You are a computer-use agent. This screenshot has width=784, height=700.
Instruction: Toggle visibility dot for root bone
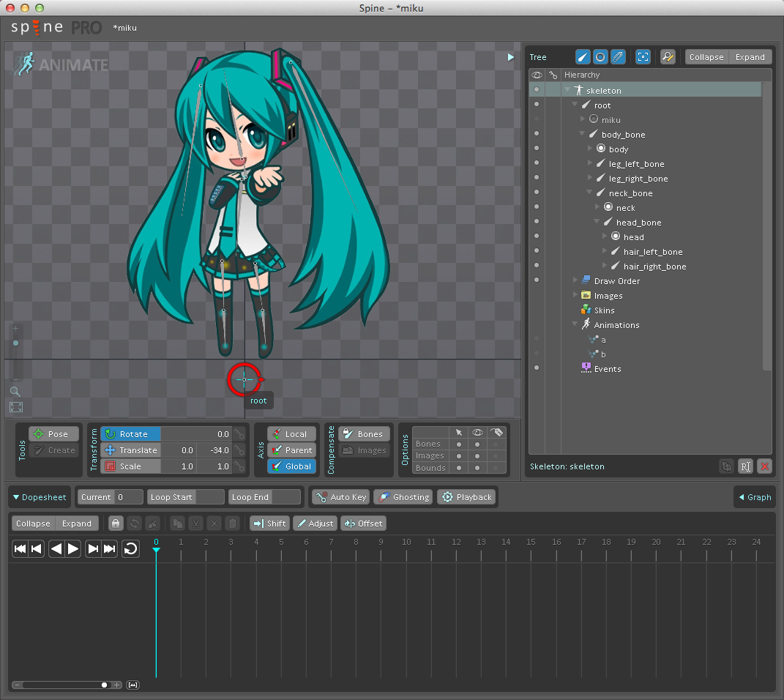(x=537, y=104)
